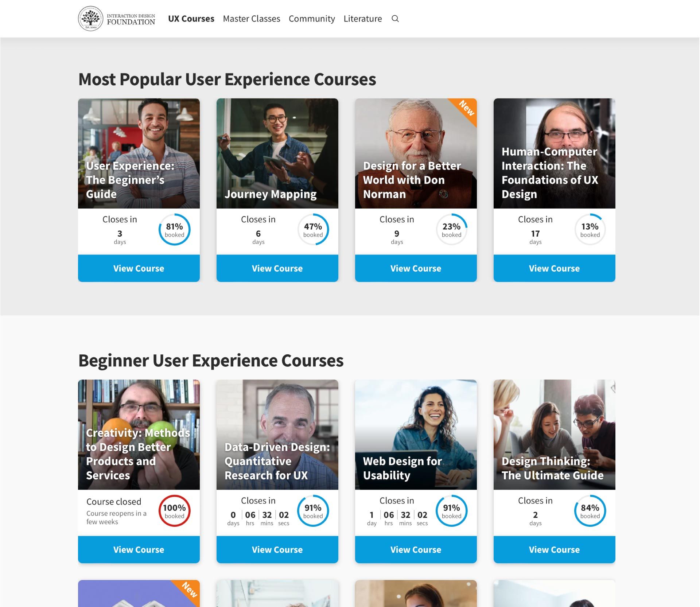Select Literature navigation link
The width and height of the screenshot is (700, 607).
[362, 19]
